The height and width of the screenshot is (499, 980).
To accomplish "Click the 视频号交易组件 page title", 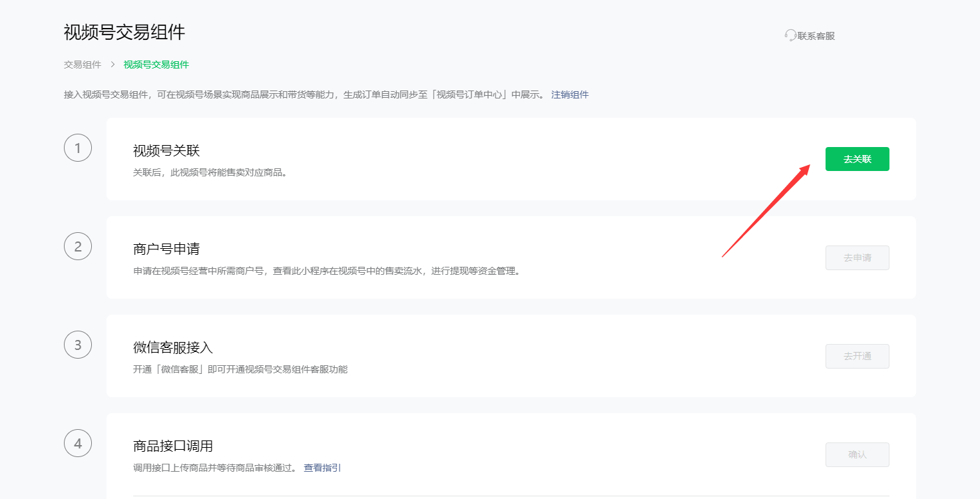I will (x=124, y=32).
